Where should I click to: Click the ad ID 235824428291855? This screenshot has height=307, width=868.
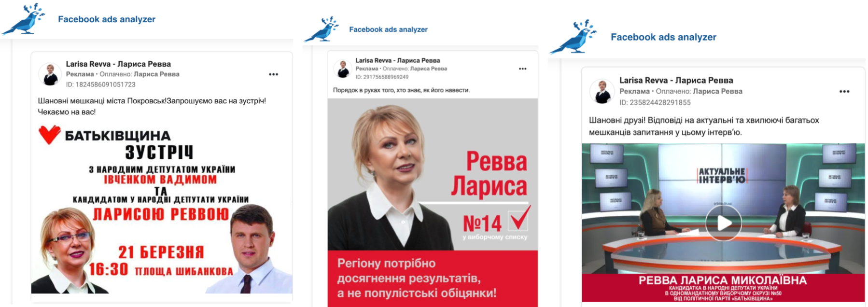(x=655, y=102)
